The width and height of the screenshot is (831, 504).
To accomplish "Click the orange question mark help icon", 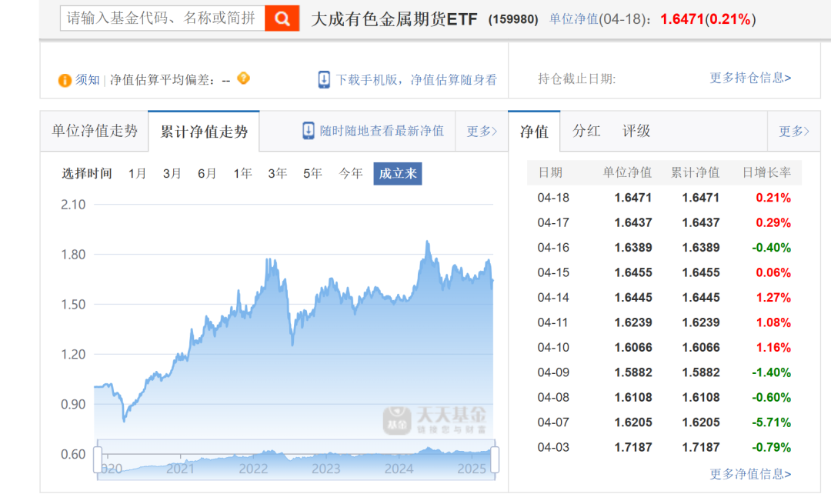I will [x=243, y=78].
